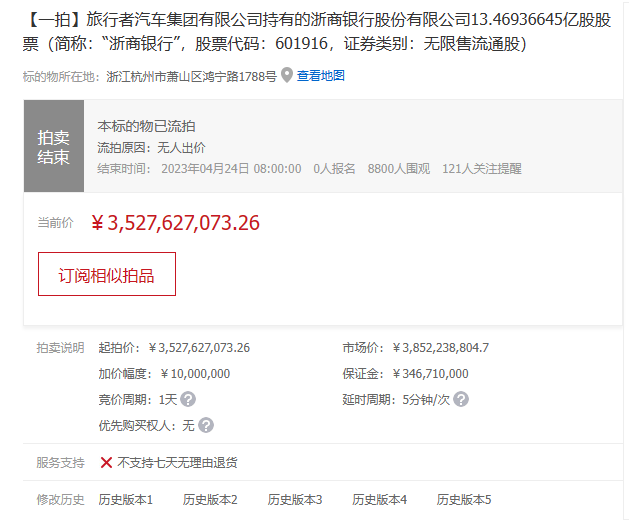The height and width of the screenshot is (520, 629).
Task: Click the red X icon beside 不支持七天无理由退货
Action: 106,463
